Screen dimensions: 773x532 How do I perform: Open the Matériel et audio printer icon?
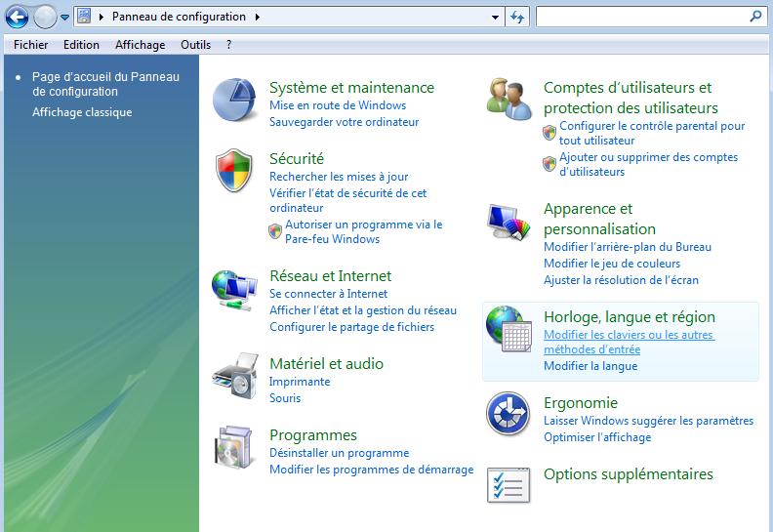point(234,376)
